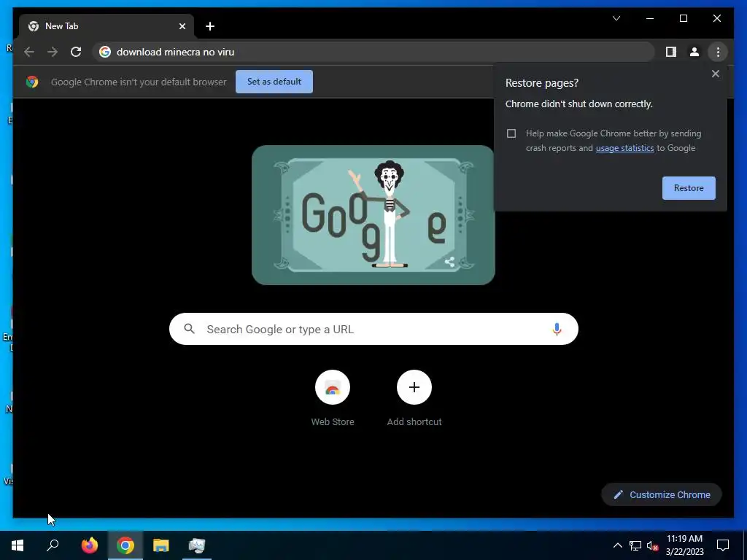Open the Windows Start menu

18,545
